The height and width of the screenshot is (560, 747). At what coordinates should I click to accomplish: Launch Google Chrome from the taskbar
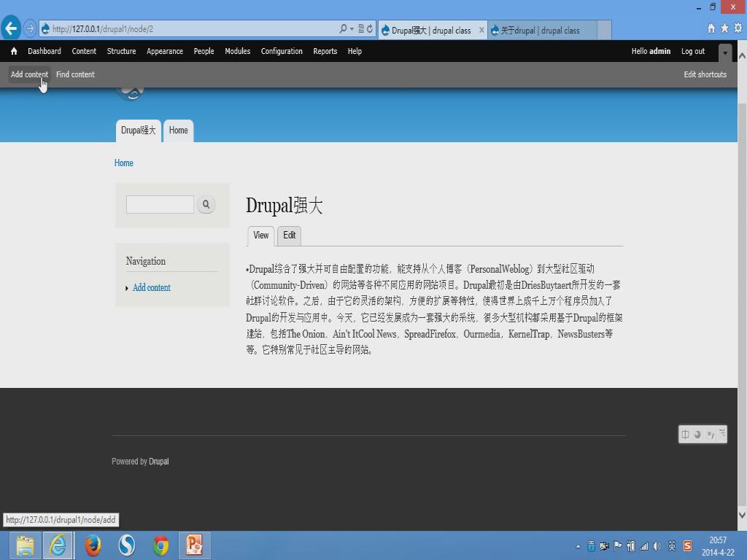coord(161,545)
